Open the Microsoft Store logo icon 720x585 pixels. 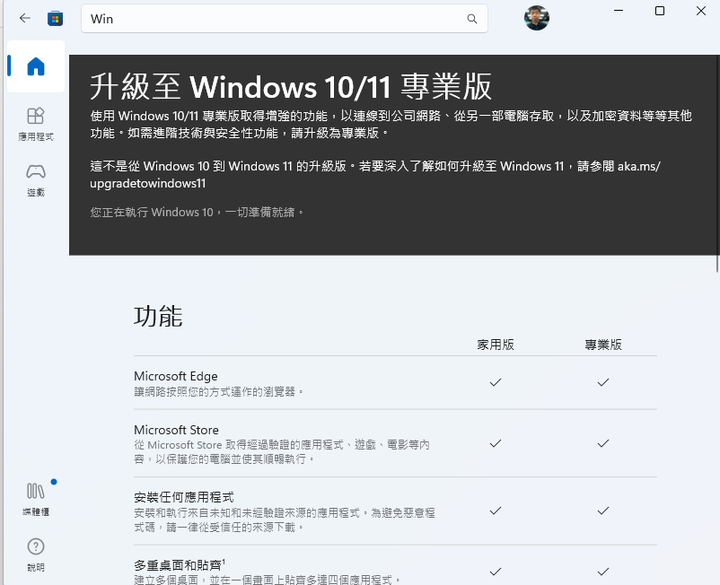click(x=55, y=18)
